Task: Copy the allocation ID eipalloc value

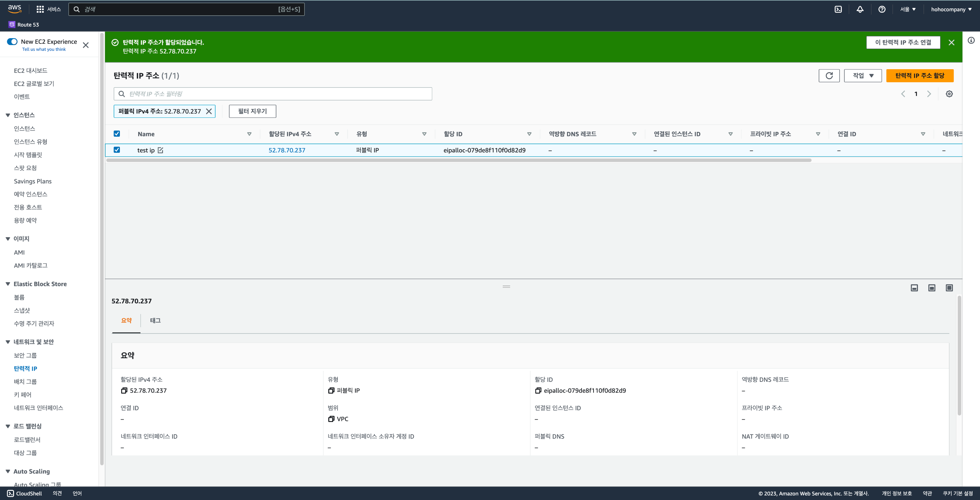Action: pos(538,390)
